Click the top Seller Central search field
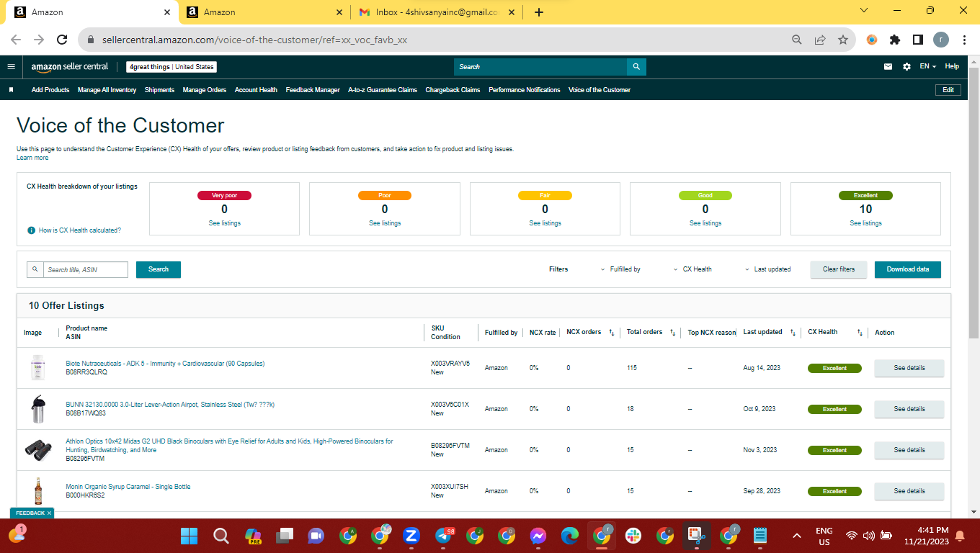Screen dimensions: 980x553 (x=540, y=67)
